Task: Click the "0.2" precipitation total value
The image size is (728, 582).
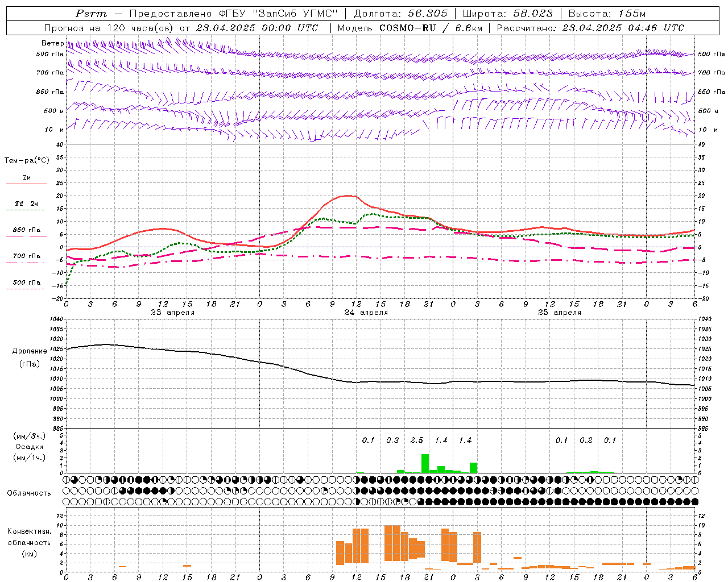Action: (x=586, y=440)
